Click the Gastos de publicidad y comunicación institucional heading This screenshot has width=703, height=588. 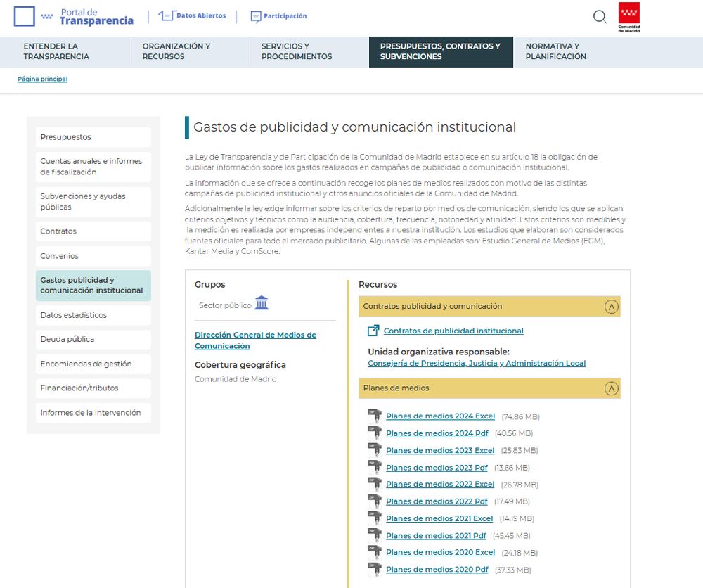click(x=354, y=127)
